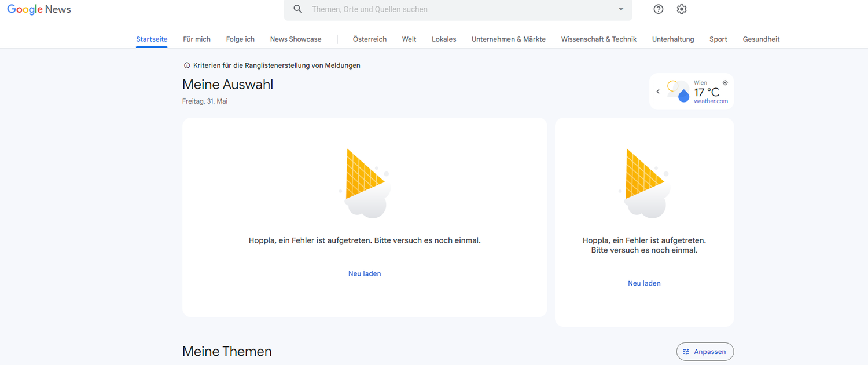Open the Sport news category
This screenshot has height=365, width=868.
pyautogui.click(x=718, y=39)
